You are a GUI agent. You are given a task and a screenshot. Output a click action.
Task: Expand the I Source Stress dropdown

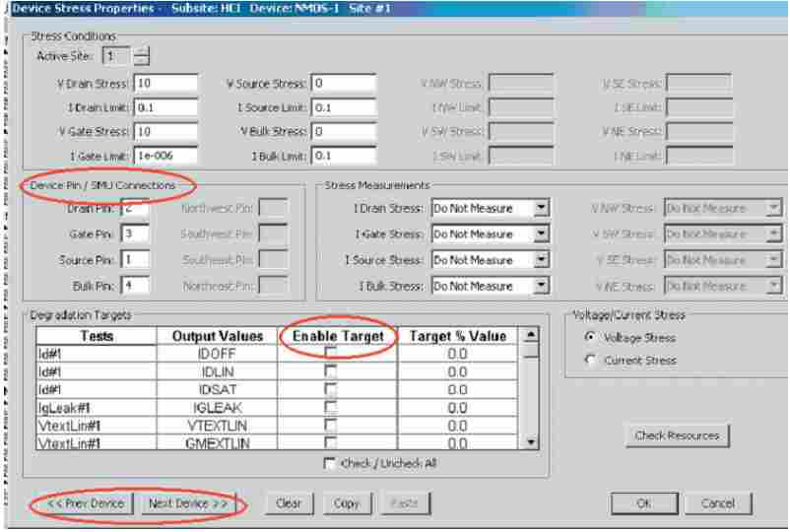tap(540, 260)
